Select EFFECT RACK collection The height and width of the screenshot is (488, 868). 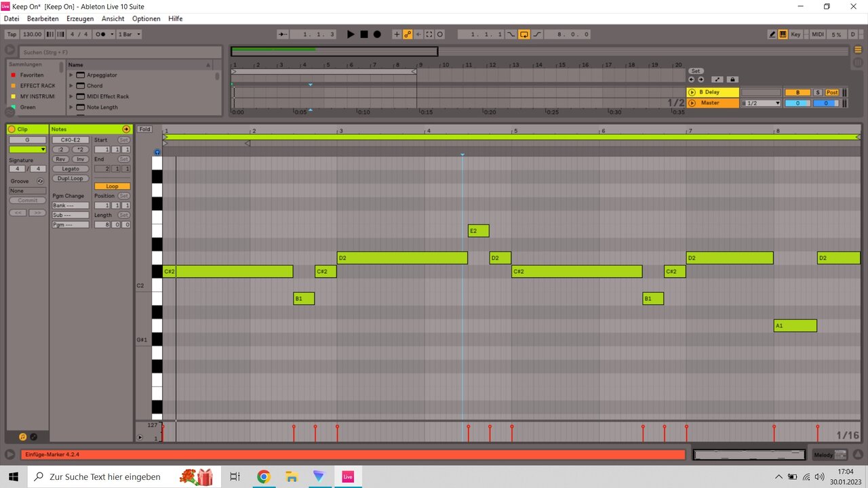(x=37, y=86)
